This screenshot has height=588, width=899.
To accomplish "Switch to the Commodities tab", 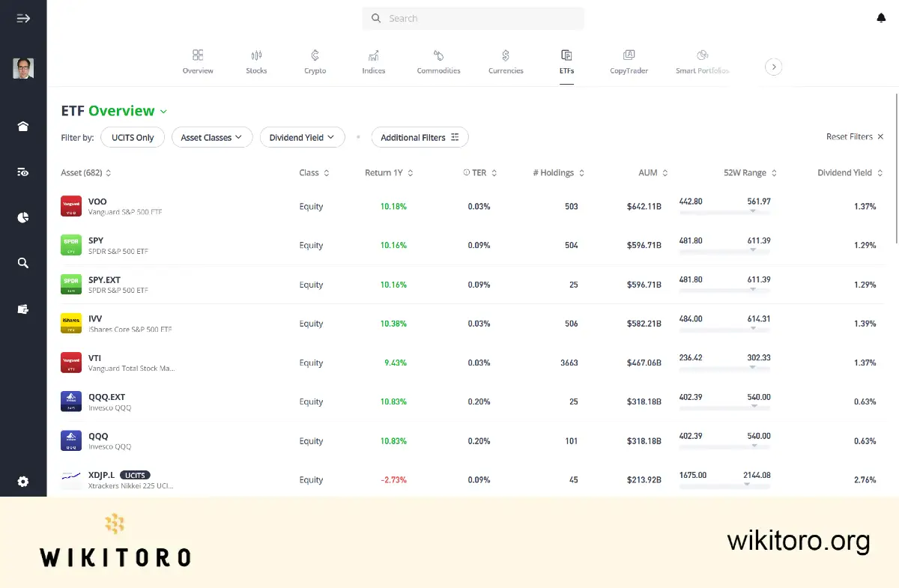I will point(439,62).
